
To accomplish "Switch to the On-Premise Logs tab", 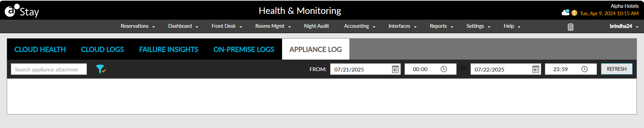I will pyautogui.click(x=244, y=49).
